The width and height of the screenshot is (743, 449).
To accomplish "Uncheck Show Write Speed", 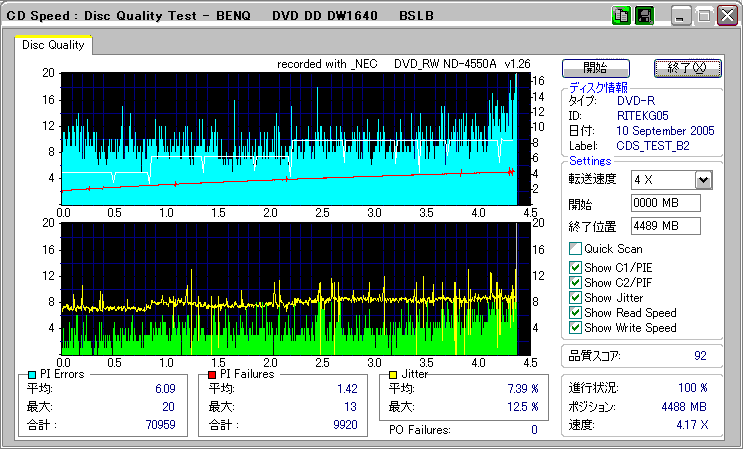I will (x=575, y=327).
